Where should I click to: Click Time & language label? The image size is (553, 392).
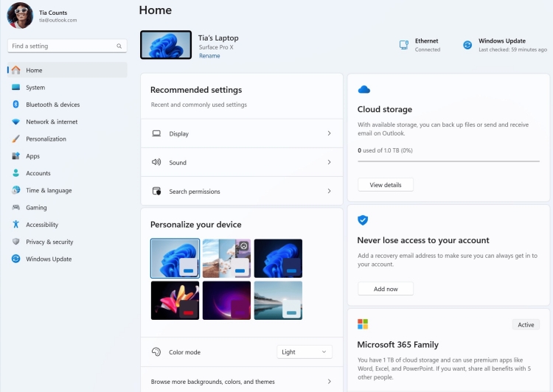coord(49,190)
